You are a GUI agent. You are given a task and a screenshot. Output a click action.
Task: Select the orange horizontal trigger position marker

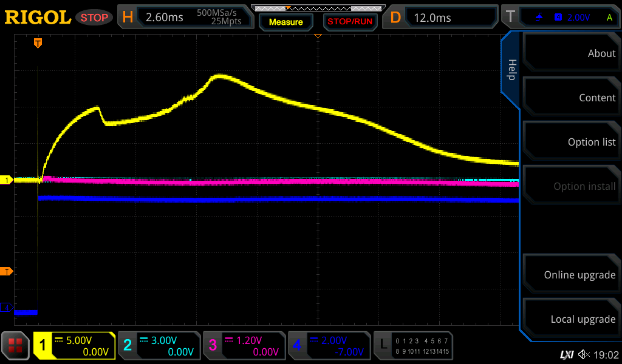coord(38,43)
